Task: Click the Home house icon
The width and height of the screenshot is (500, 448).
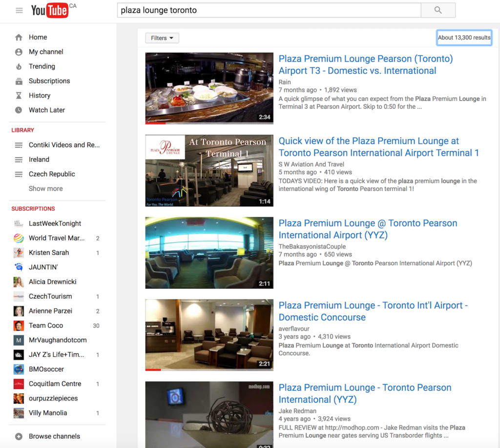Action: point(19,37)
